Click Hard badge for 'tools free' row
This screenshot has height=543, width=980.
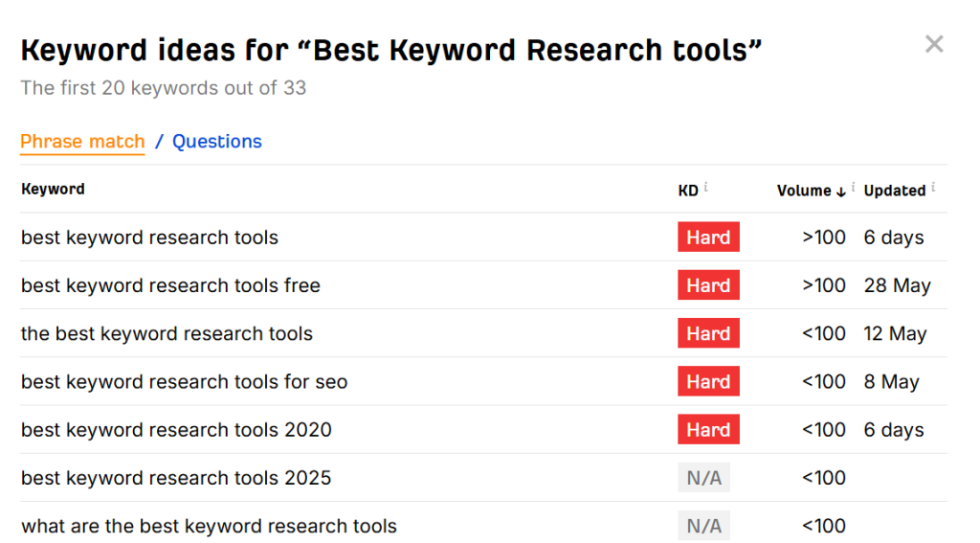[708, 285]
